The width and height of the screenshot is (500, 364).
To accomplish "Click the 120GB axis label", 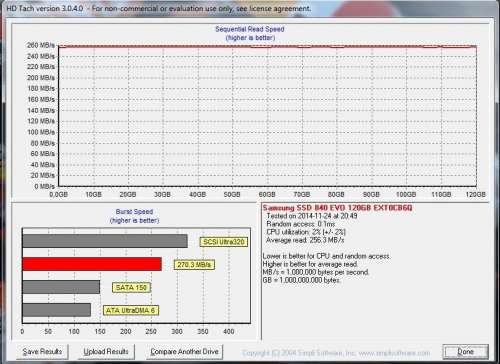I will pyautogui.click(x=475, y=194).
